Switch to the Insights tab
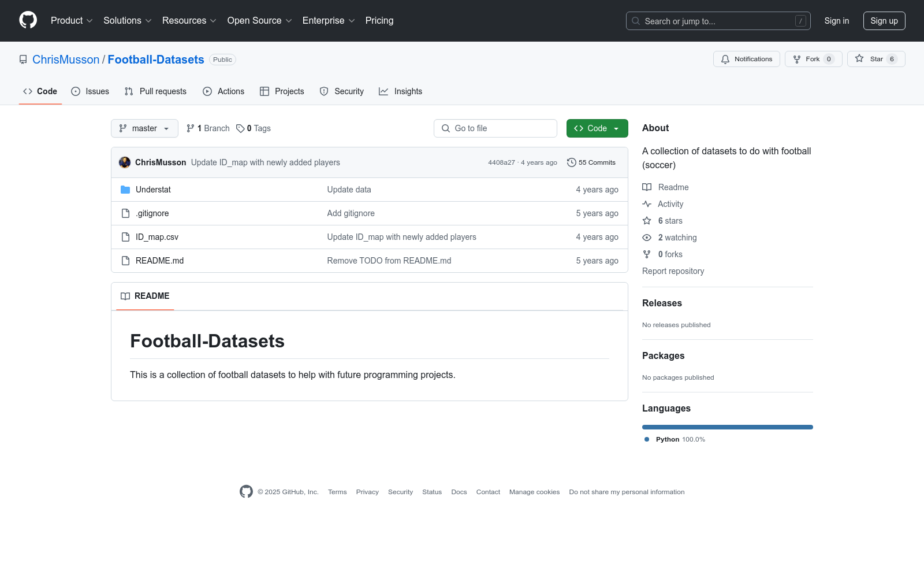The width and height of the screenshot is (924, 578). click(x=401, y=91)
